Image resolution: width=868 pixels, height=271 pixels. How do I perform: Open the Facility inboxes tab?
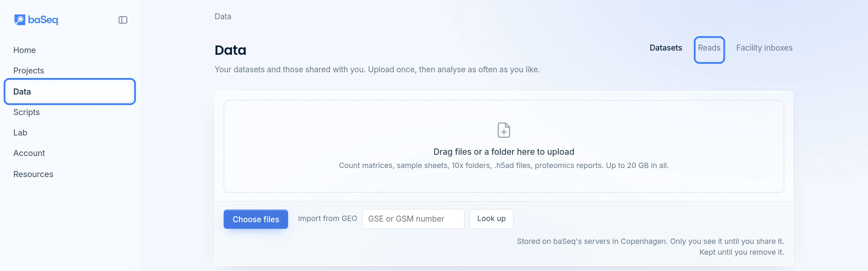[764, 48]
